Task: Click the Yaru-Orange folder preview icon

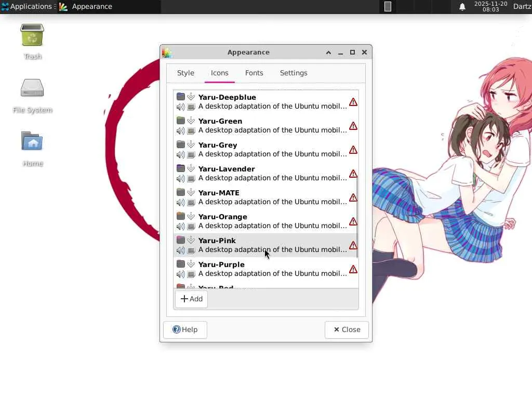Action: pos(180,216)
